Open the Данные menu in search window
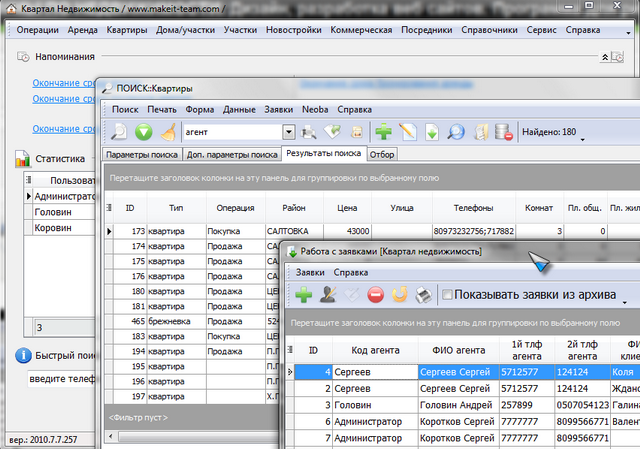Screen dimensions: 640x449 pos(239,109)
